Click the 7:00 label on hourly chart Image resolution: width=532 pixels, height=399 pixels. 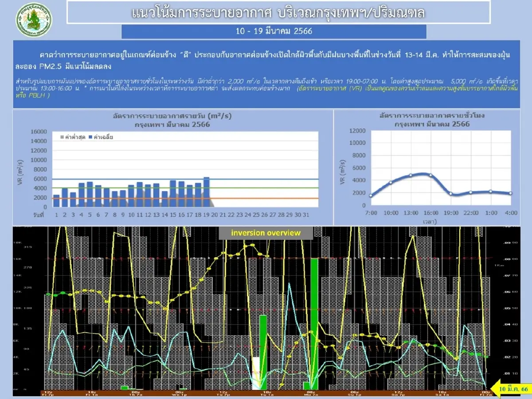click(371, 213)
